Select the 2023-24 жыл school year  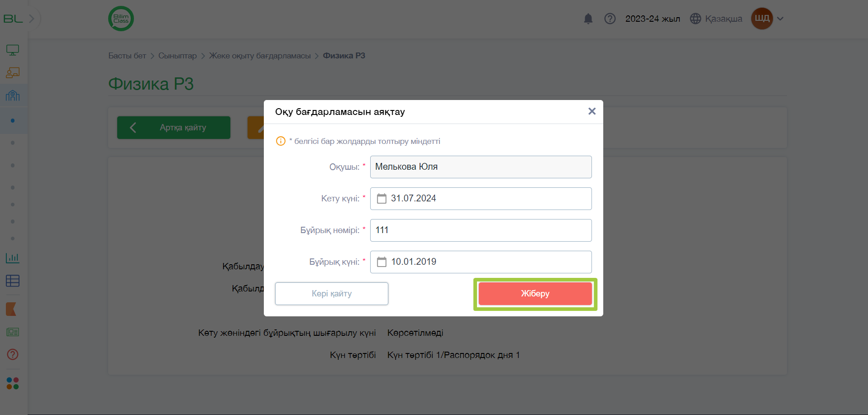653,19
